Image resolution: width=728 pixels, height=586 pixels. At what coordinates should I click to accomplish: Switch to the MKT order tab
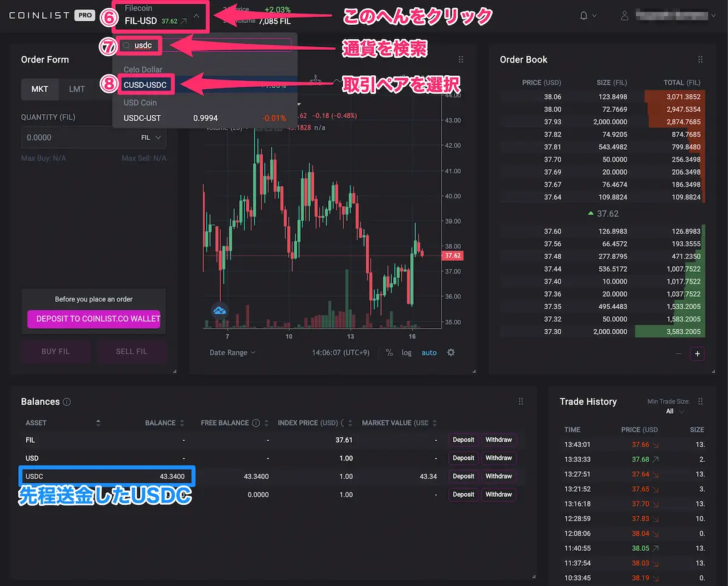pyautogui.click(x=40, y=89)
